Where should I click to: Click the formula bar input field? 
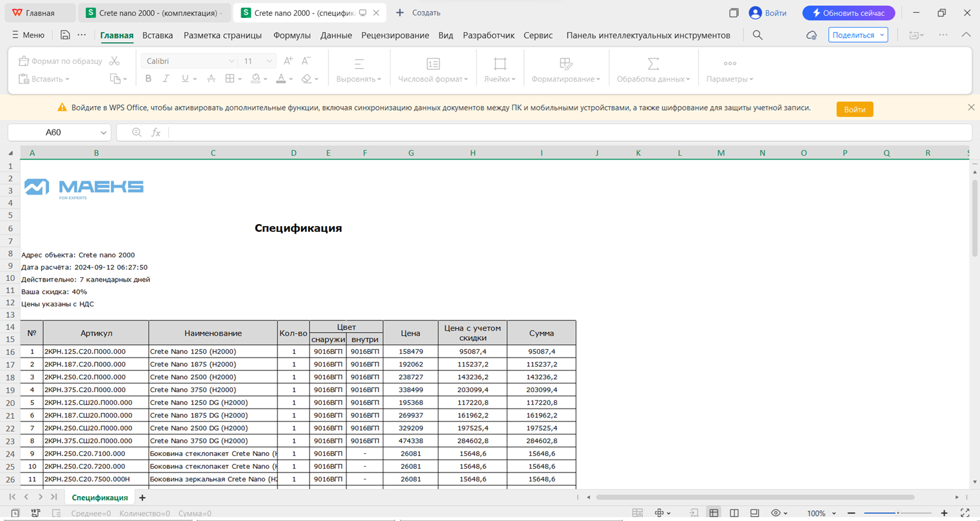[570, 132]
